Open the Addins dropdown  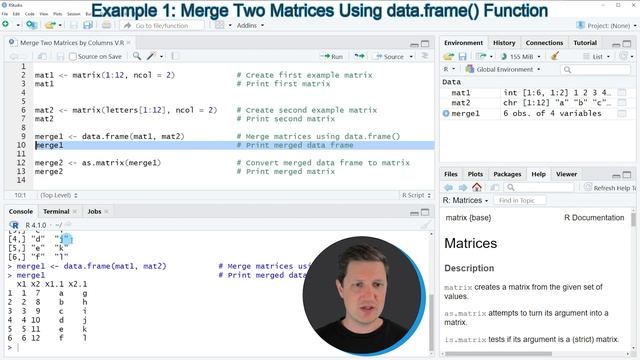250,25
